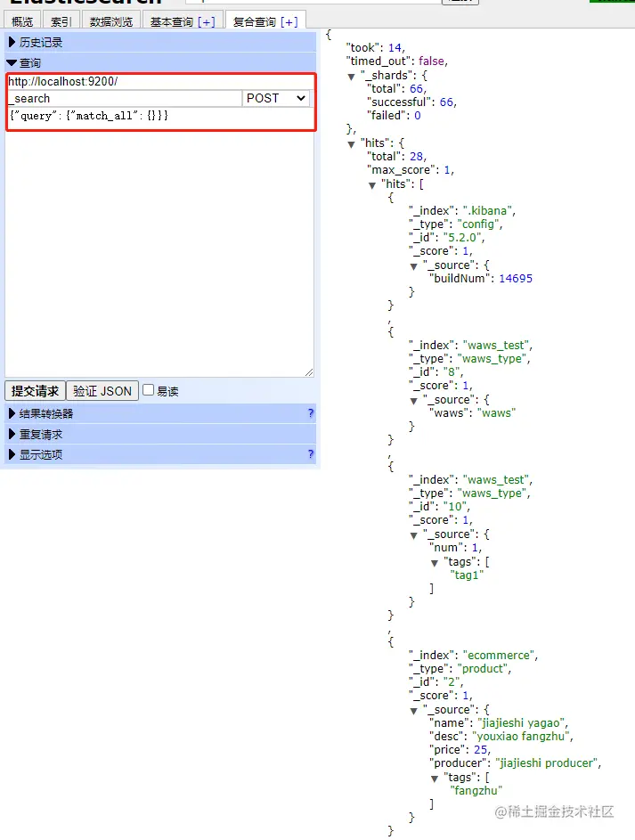
Task: Click the 提交请求 button
Action: click(x=36, y=391)
